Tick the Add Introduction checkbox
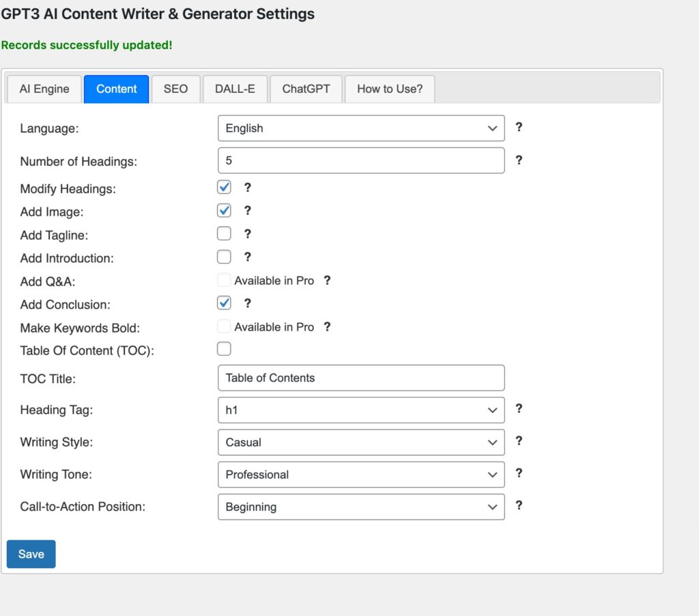The image size is (699, 616). (x=224, y=257)
